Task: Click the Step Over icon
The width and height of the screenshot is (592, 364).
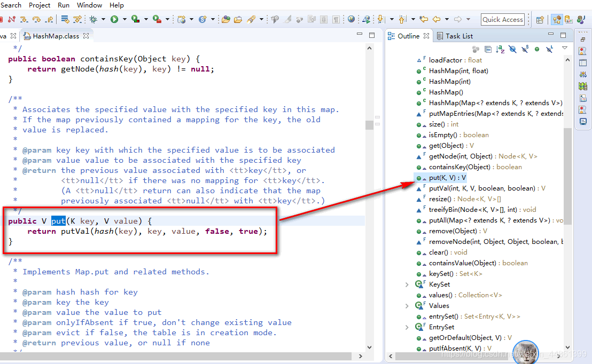Action: point(36,19)
